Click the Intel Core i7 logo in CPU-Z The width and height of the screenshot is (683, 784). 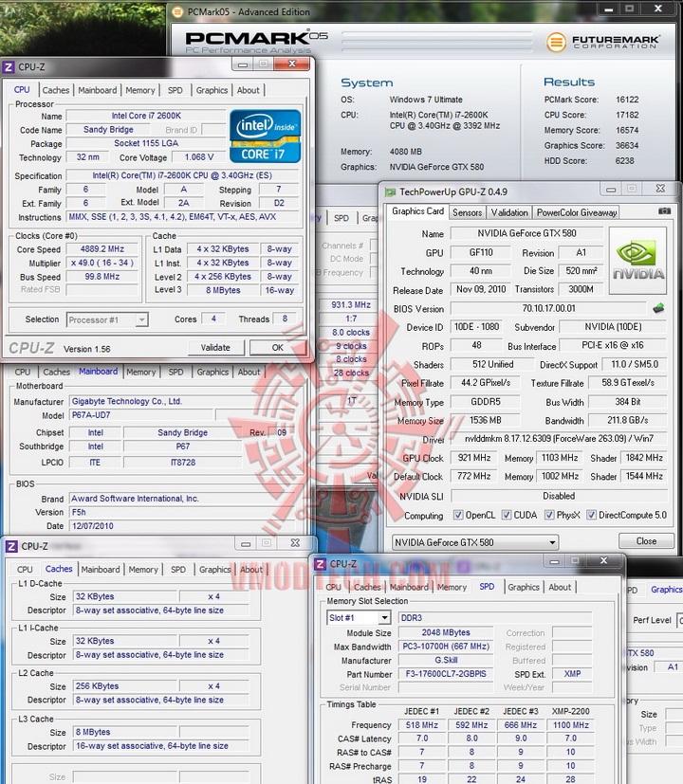266,136
